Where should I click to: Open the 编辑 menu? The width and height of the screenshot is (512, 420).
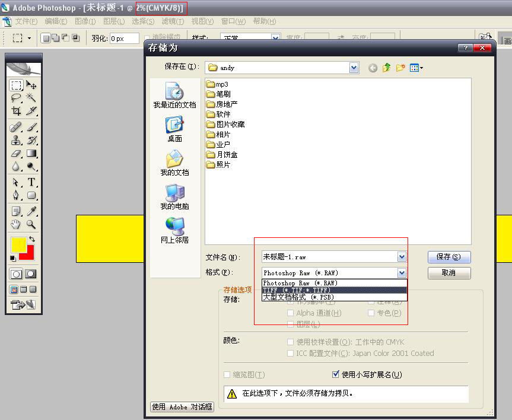click(x=56, y=21)
